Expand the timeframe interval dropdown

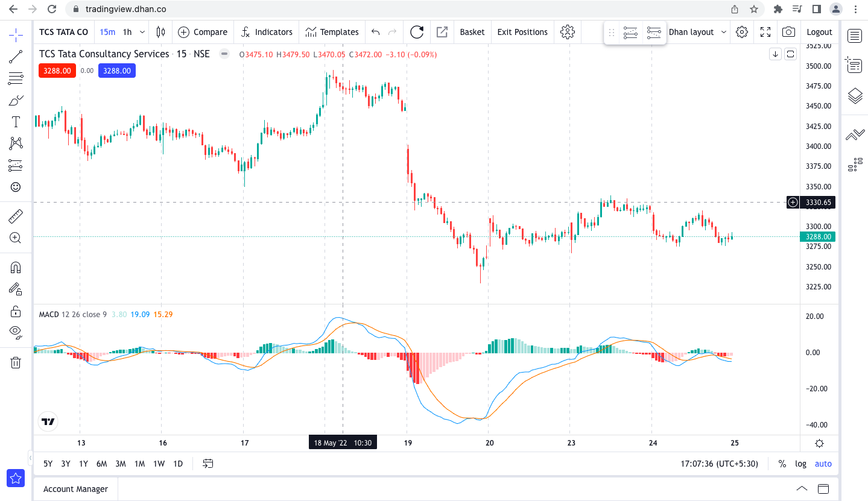[142, 32]
